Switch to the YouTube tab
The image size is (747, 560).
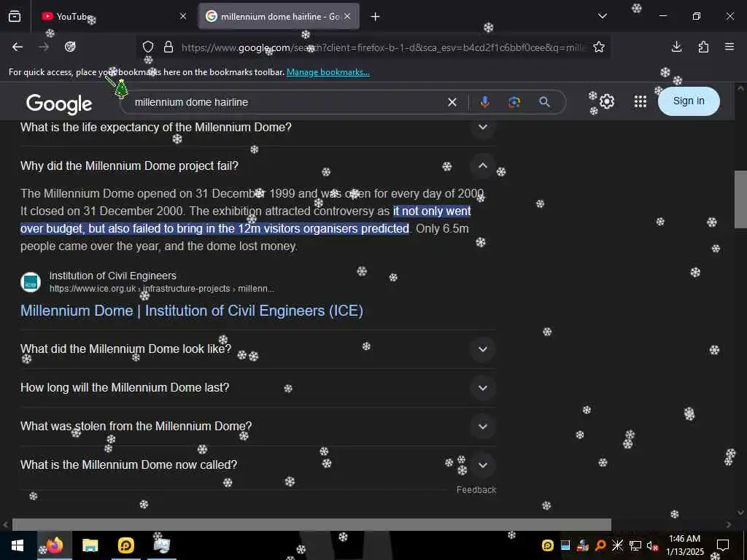point(112,17)
